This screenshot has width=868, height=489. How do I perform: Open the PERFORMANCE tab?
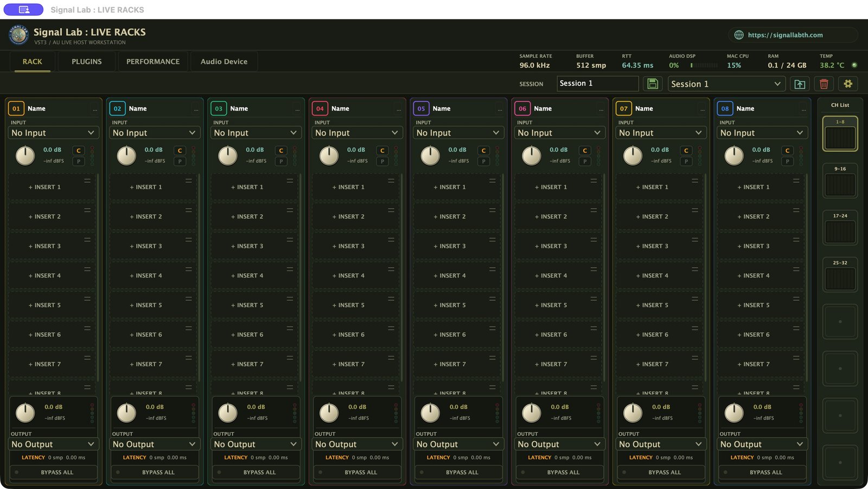tap(153, 62)
